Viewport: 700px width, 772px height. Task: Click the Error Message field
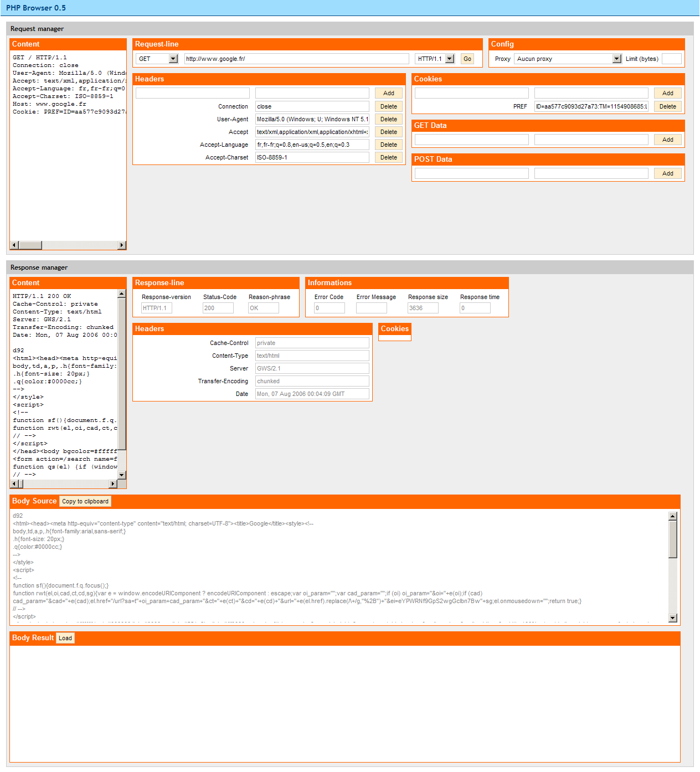point(372,308)
